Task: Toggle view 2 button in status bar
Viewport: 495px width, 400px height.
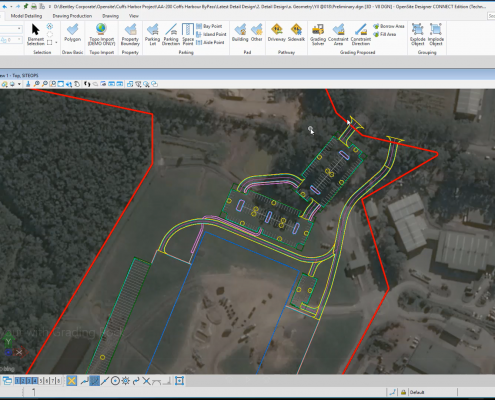Action: point(23,381)
